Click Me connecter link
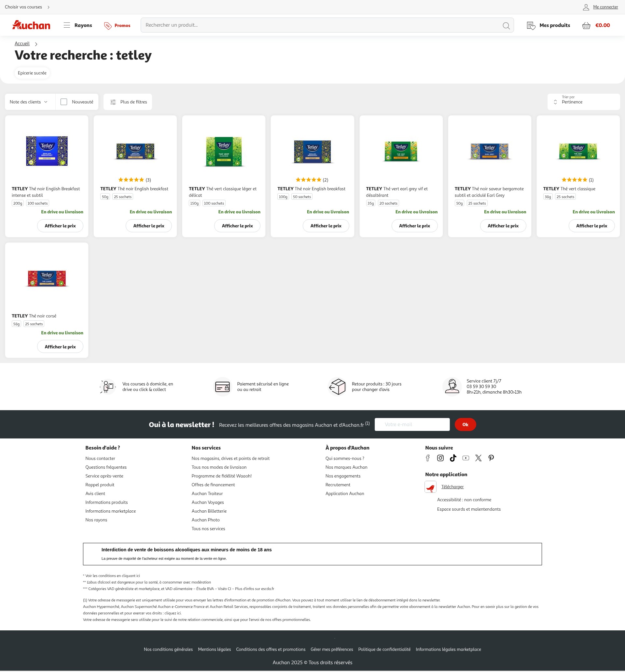The image size is (625, 672). click(605, 7)
